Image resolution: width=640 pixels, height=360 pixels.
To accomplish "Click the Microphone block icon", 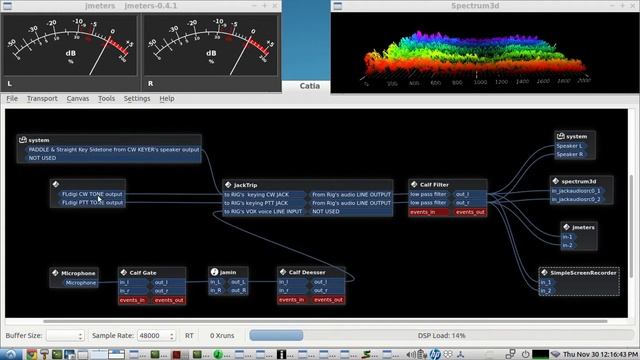I will pos(56,273).
